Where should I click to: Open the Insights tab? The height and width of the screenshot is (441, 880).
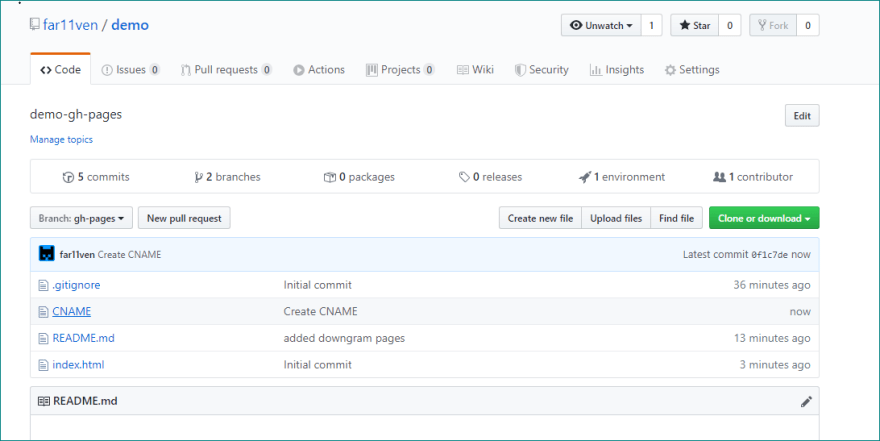pos(617,70)
